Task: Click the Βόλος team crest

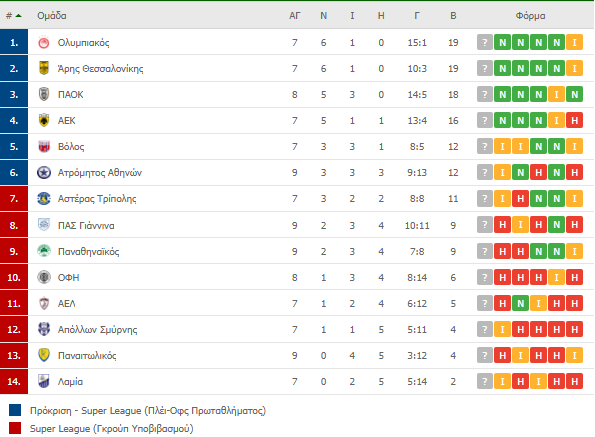Action: coord(44,146)
